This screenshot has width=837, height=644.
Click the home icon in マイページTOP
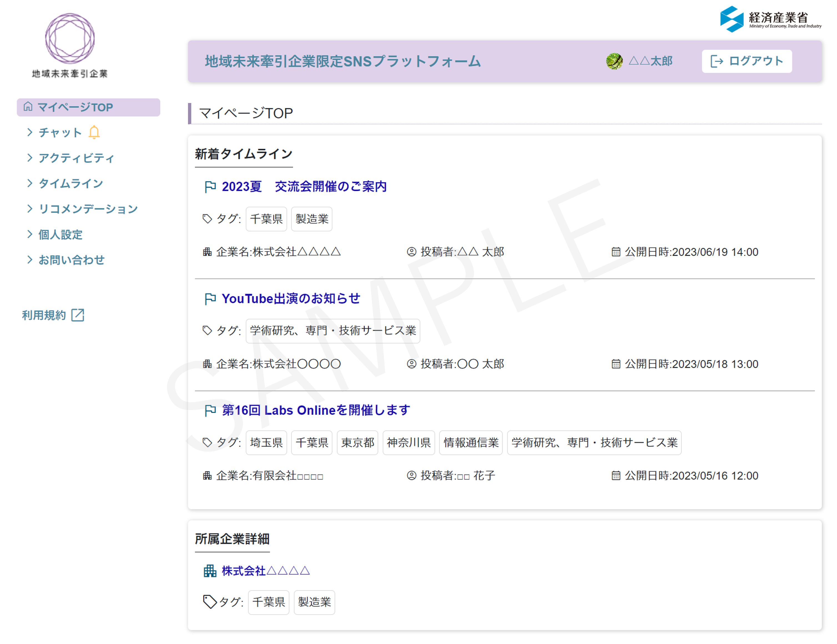[28, 107]
